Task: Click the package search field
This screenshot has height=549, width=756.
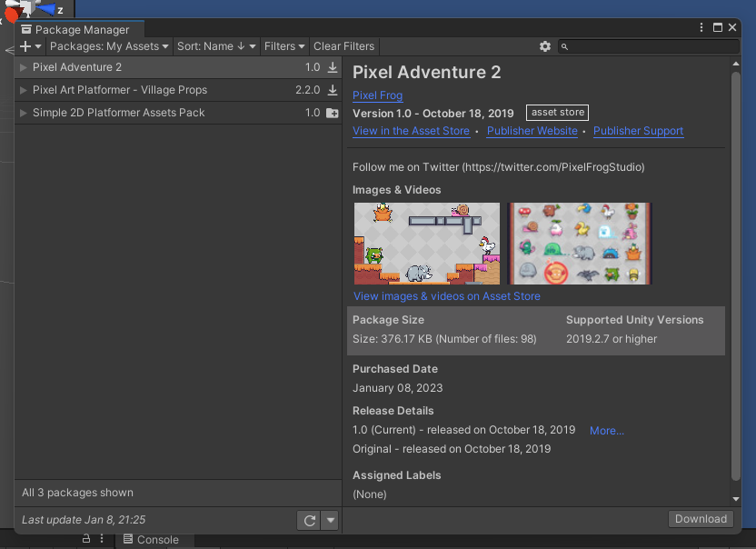Action: [x=649, y=46]
